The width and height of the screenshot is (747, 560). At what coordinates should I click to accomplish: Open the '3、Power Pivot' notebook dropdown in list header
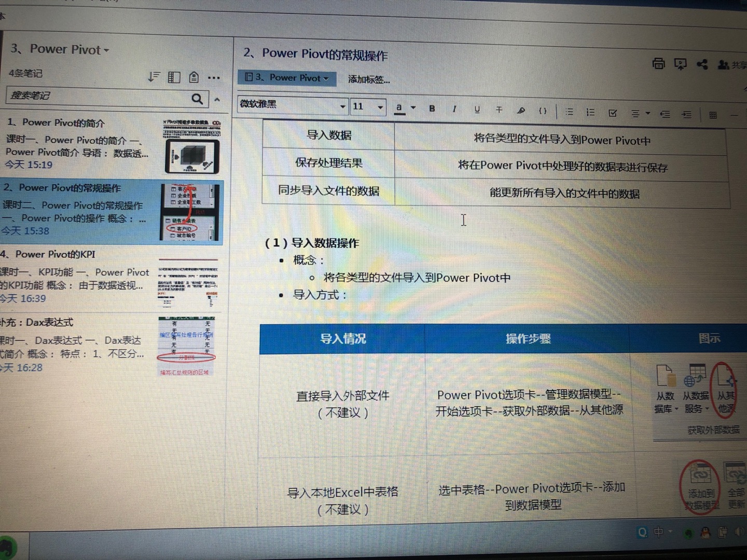(x=60, y=49)
